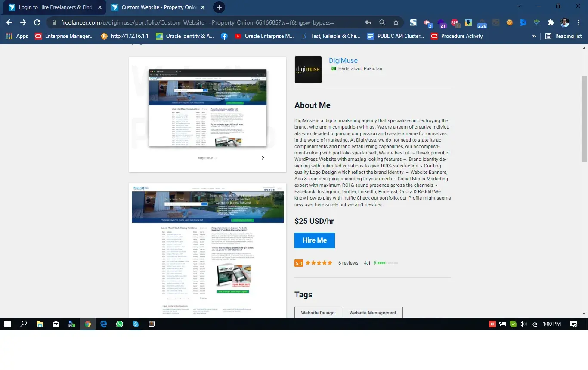Open a new browser tab
The height and width of the screenshot is (370, 588).
point(219,7)
